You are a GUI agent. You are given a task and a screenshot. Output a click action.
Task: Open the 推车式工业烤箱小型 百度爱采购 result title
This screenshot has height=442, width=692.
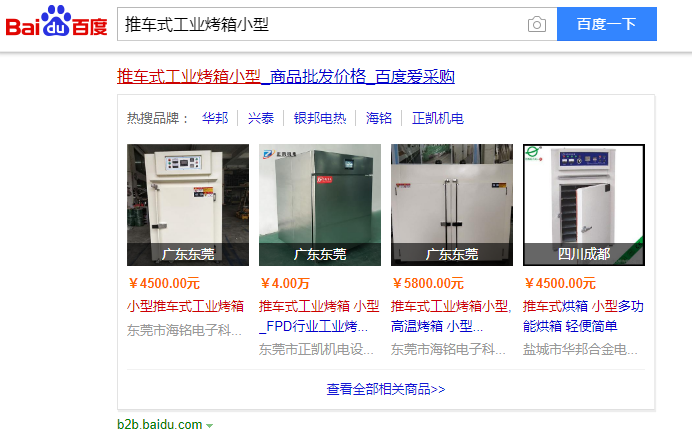[286, 77]
